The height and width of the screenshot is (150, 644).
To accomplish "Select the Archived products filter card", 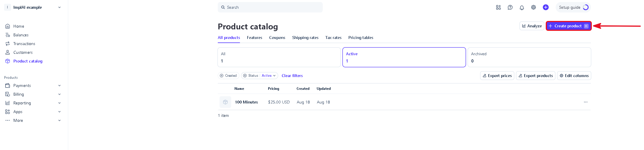I will tap(529, 57).
